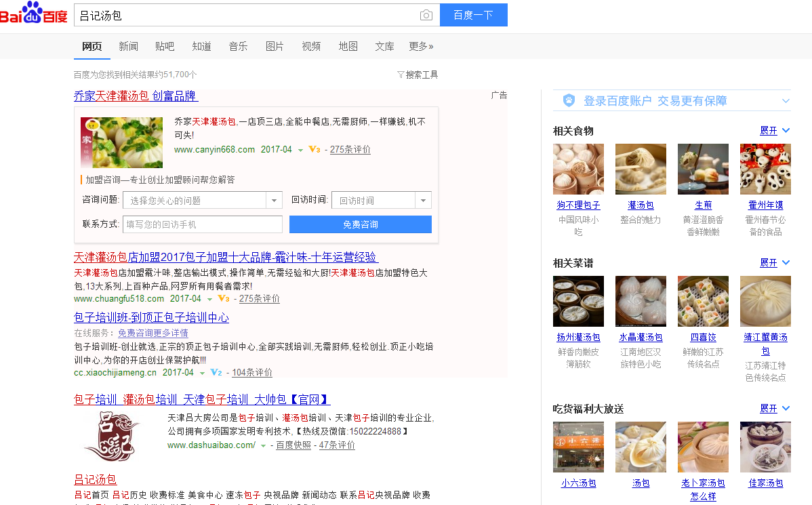The width and height of the screenshot is (812, 505).
Task: Switch to the 文库 tab
Action: [384, 46]
